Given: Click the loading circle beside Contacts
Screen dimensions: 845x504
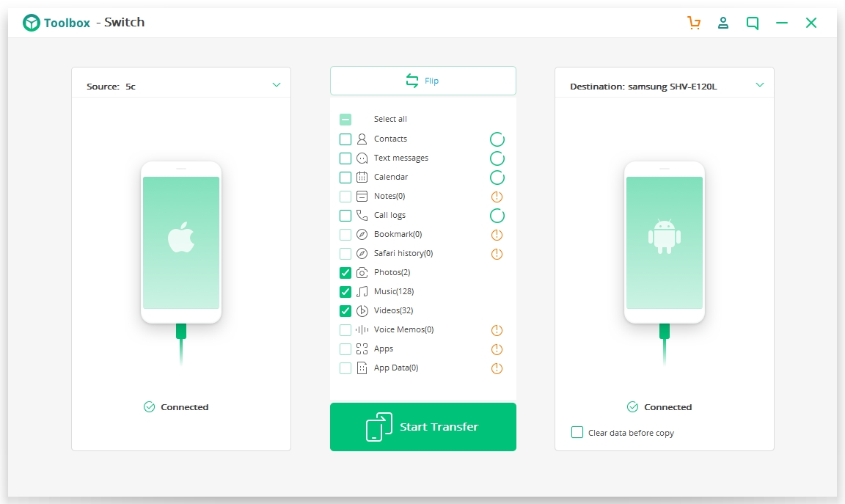Looking at the screenshot, I should (497, 139).
